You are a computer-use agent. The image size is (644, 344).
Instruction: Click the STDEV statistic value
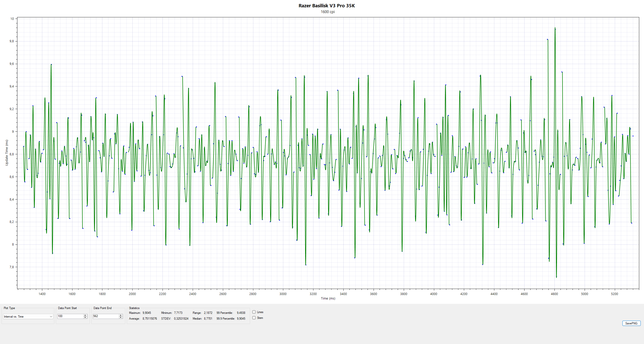pos(181,319)
